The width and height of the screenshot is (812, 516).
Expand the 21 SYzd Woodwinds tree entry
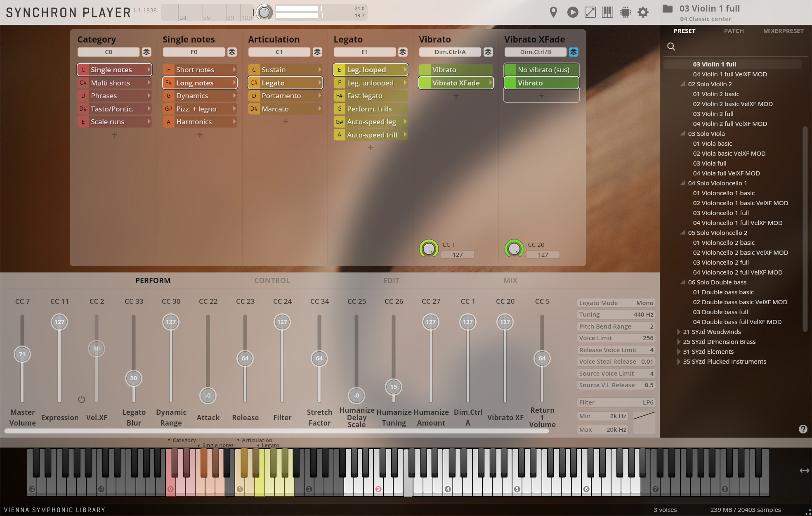(x=678, y=331)
